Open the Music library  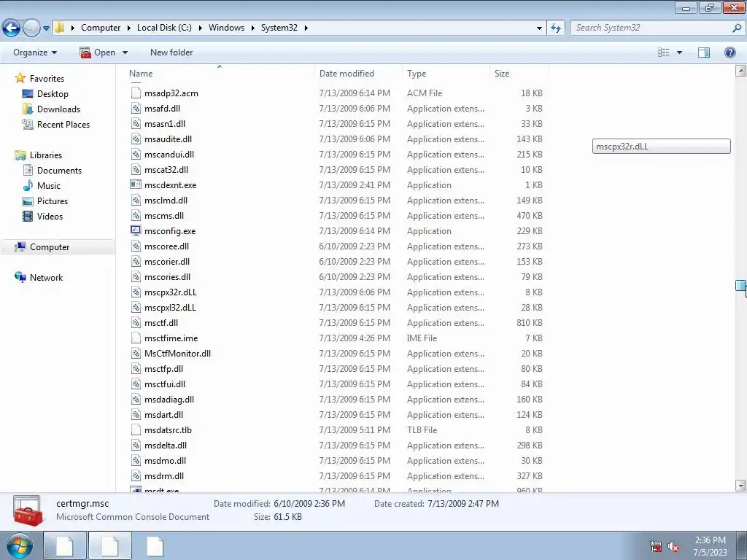(x=49, y=186)
